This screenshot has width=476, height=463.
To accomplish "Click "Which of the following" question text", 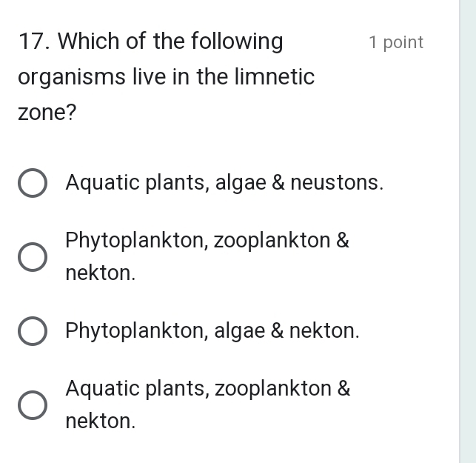I will 170,41.
